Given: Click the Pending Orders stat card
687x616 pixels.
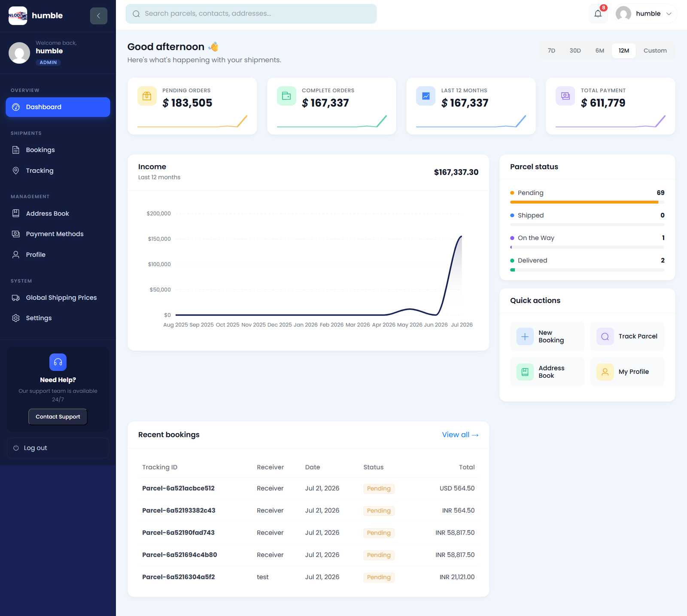Looking at the screenshot, I should [192, 106].
